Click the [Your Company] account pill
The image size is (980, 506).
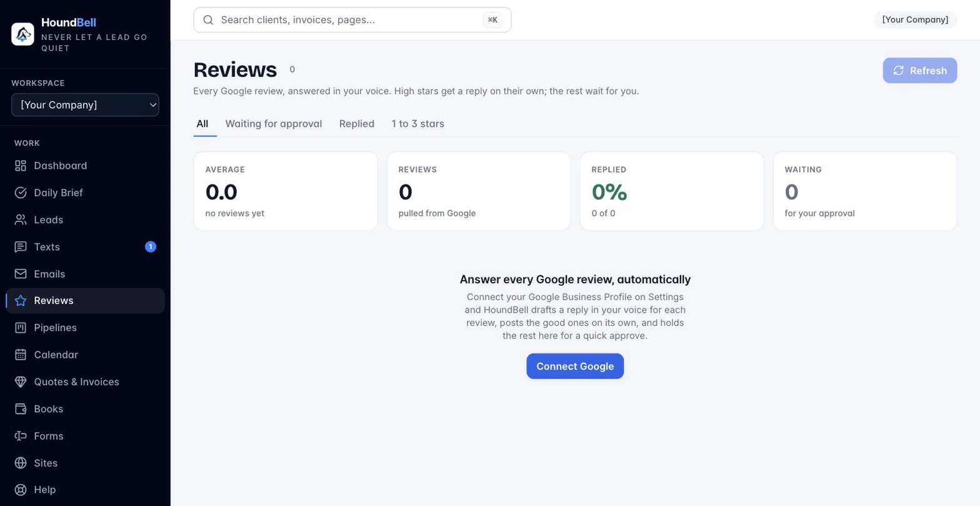click(x=915, y=20)
